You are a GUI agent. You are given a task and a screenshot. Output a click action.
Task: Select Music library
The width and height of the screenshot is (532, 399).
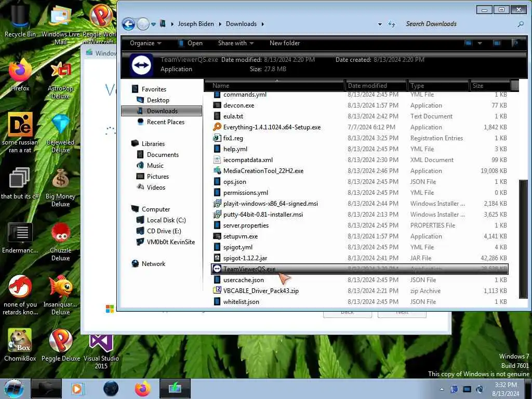pyautogui.click(x=155, y=166)
